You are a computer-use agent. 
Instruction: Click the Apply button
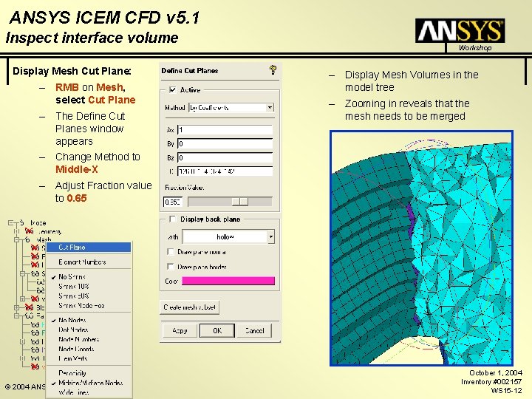[180, 330]
